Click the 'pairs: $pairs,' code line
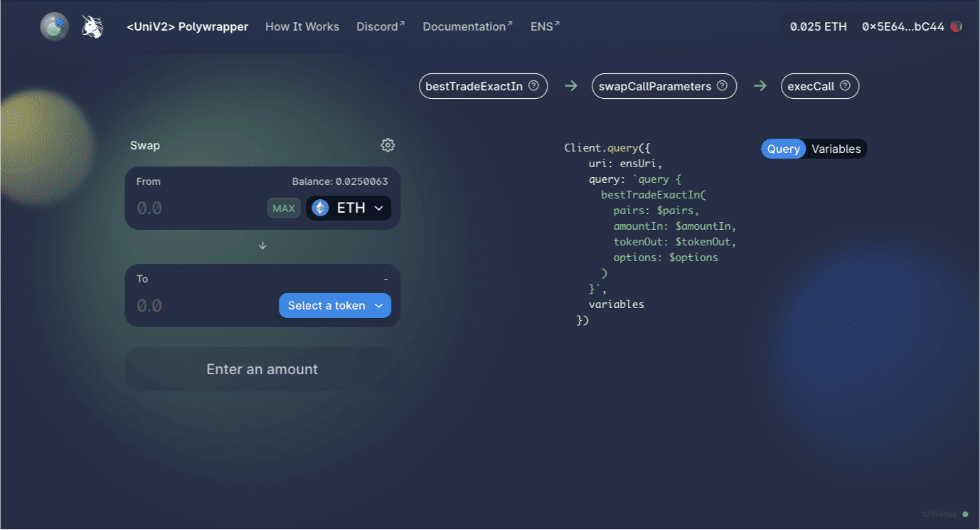The height and width of the screenshot is (530, 980). tap(656, 211)
